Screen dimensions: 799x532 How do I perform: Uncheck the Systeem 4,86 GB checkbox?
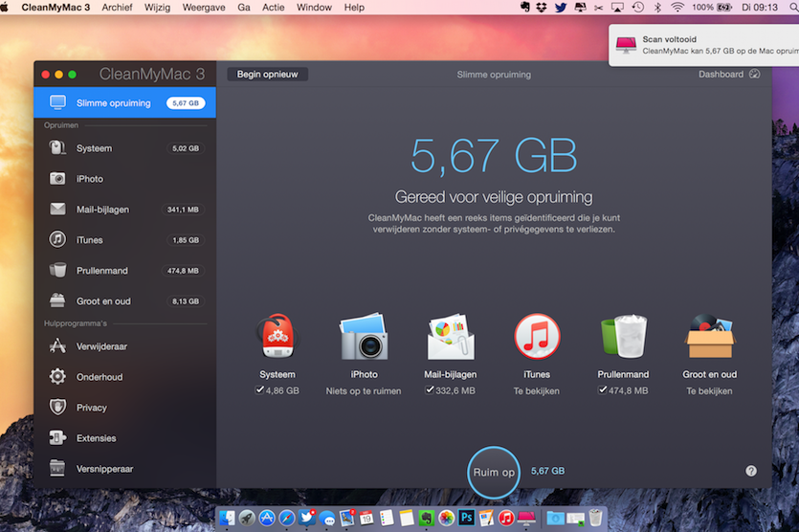[260, 389]
